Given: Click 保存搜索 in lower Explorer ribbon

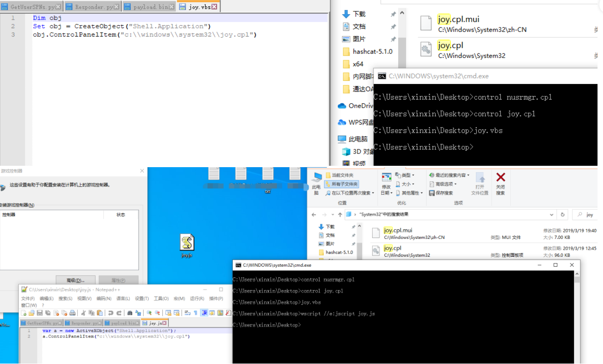Looking at the screenshot, I should [x=441, y=193].
